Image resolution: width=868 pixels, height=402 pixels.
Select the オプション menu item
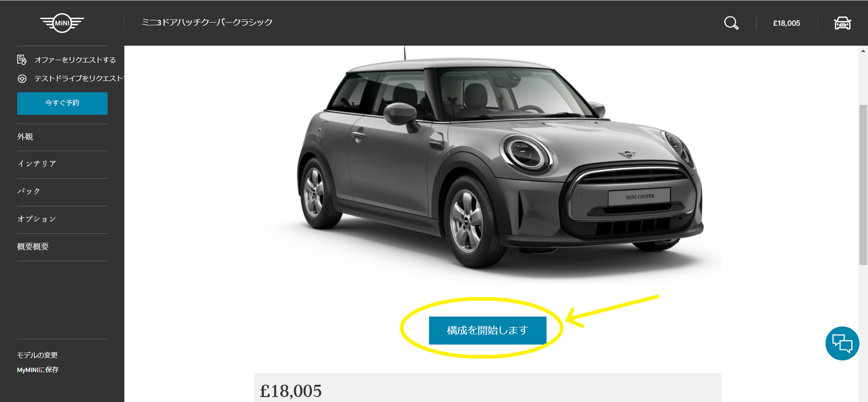tap(36, 219)
